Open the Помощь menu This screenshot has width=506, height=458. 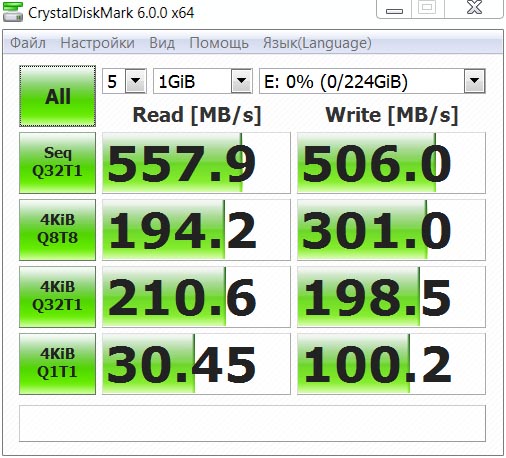219,43
